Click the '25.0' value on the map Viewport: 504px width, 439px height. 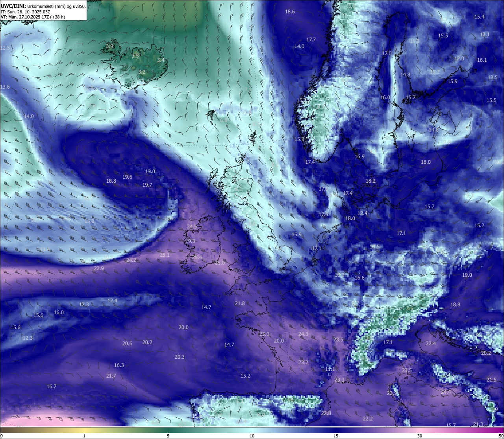[x=219, y=263]
